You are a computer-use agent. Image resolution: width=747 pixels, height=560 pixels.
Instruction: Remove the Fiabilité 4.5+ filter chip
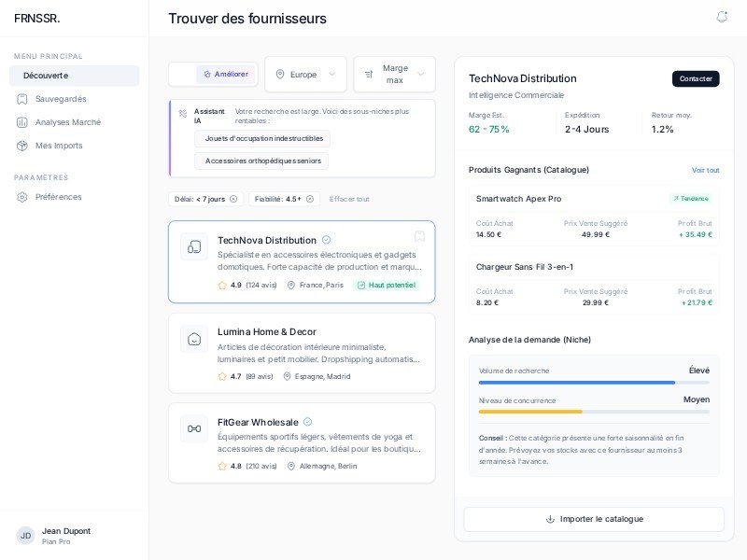(310, 199)
